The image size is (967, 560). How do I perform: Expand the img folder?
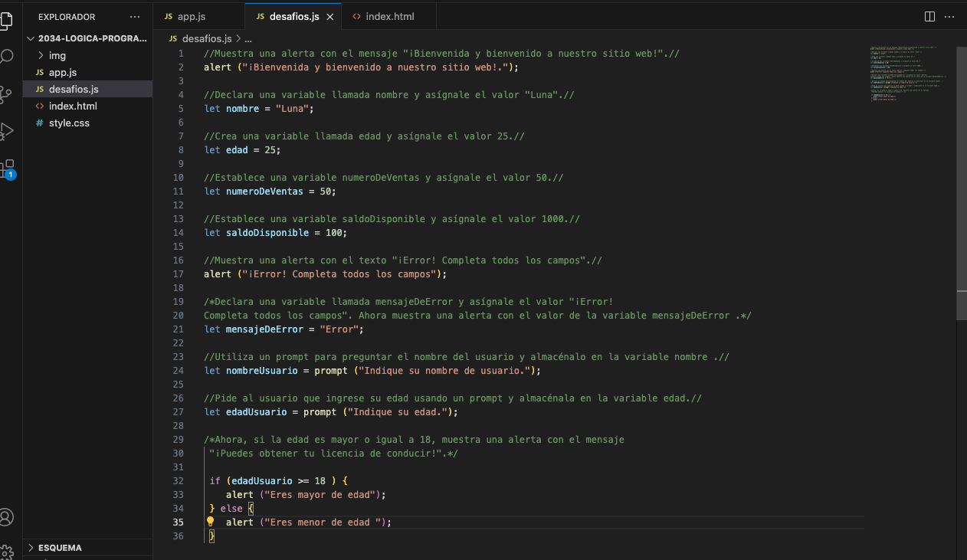(87, 55)
